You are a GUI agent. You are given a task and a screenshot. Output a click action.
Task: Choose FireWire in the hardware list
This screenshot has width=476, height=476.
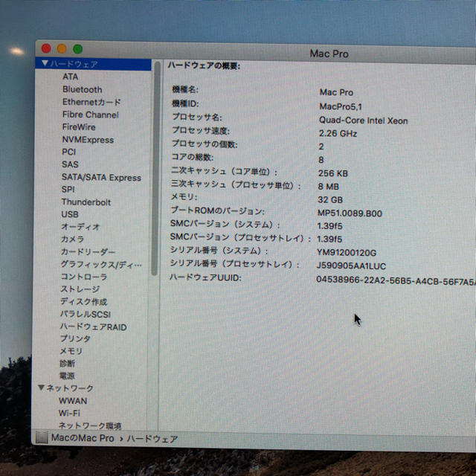(79, 127)
